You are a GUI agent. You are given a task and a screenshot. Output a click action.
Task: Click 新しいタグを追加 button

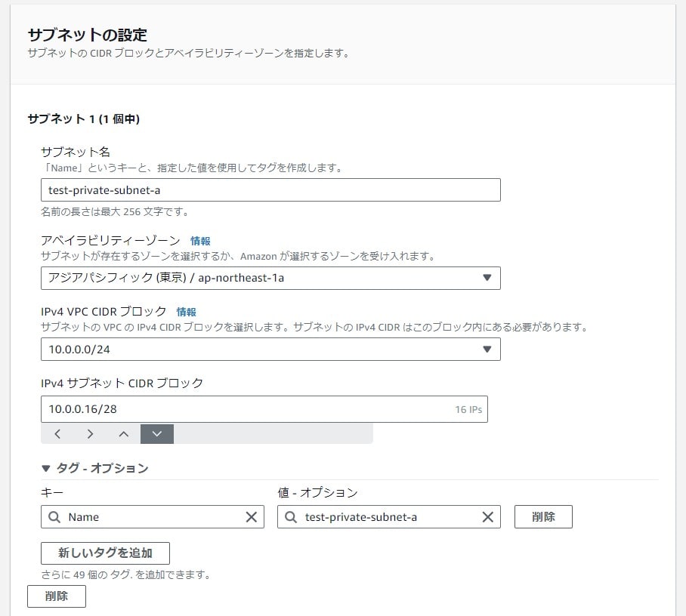click(105, 553)
